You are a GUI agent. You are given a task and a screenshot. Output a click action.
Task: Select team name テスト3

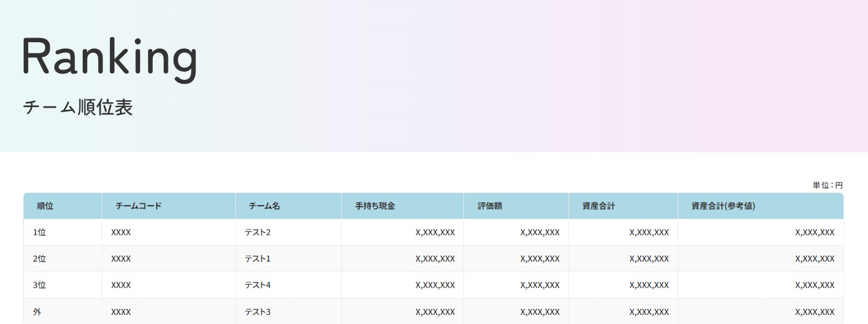258,312
